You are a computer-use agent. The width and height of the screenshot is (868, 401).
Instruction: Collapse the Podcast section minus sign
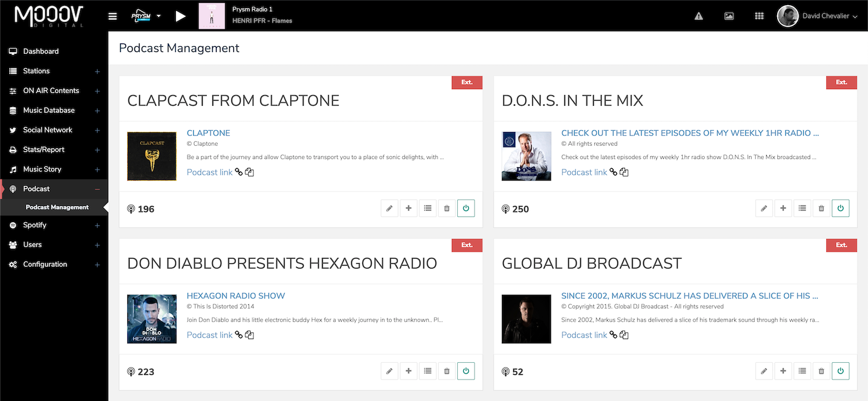click(x=97, y=190)
